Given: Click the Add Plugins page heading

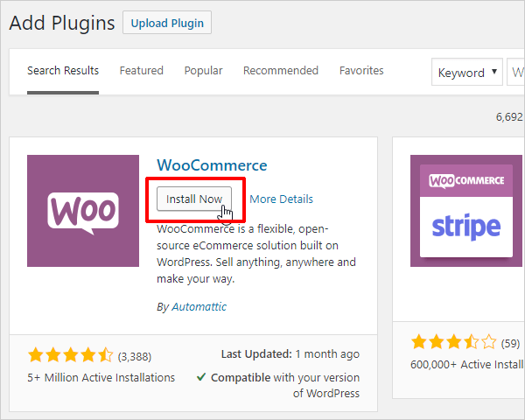Looking at the screenshot, I should 61,23.
